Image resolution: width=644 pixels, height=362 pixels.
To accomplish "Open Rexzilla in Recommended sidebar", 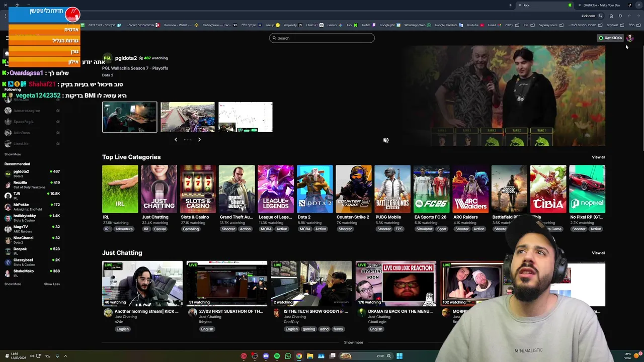I will click(x=32, y=185).
